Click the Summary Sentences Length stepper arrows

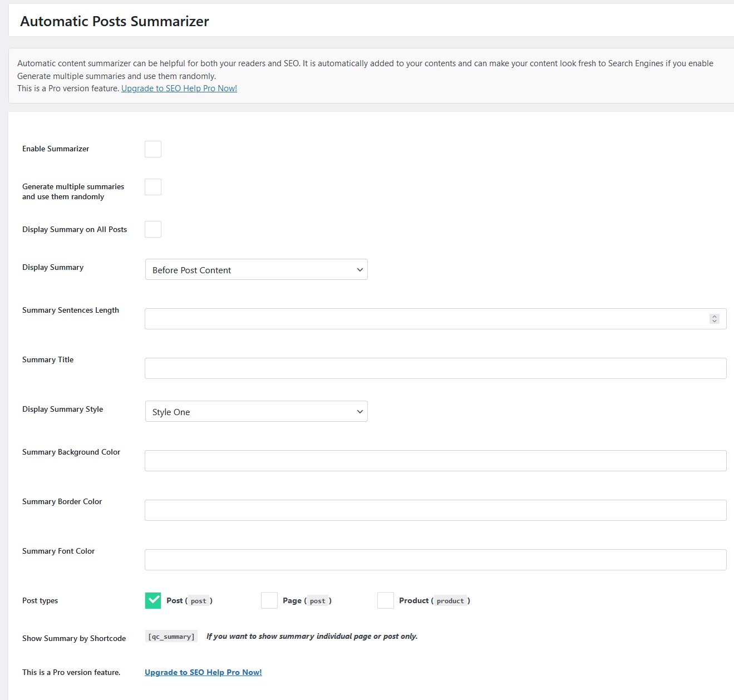715,319
